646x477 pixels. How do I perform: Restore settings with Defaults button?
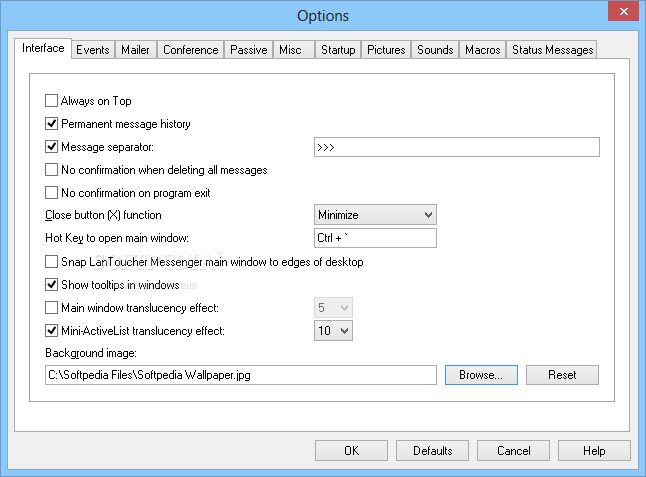432,451
